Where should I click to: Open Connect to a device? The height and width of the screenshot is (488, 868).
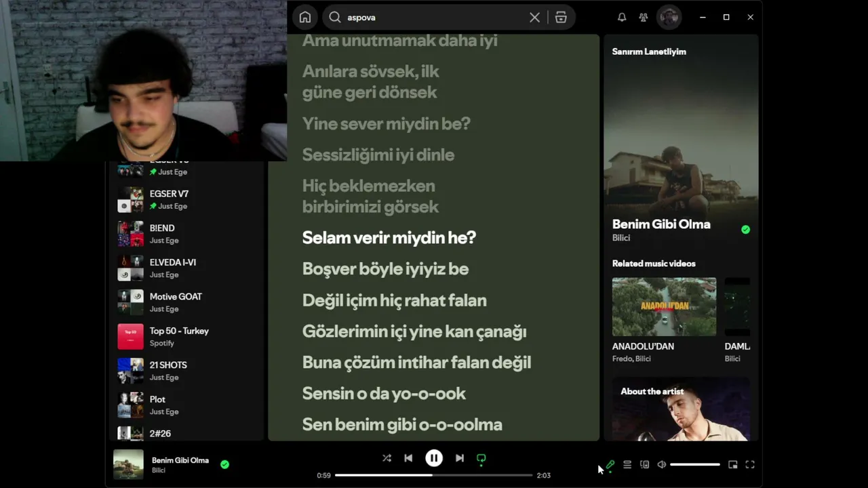[645, 465]
